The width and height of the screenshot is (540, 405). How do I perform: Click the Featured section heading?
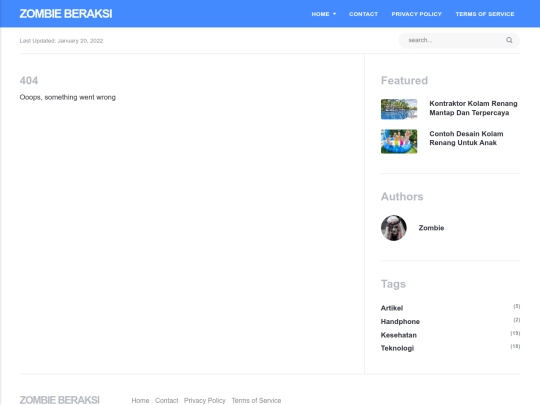click(404, 80)
